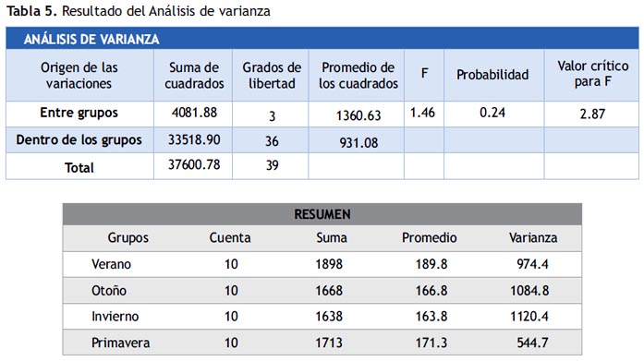
Task: Click the 4081.88 sum of squares cell
Action: point(193,114)
